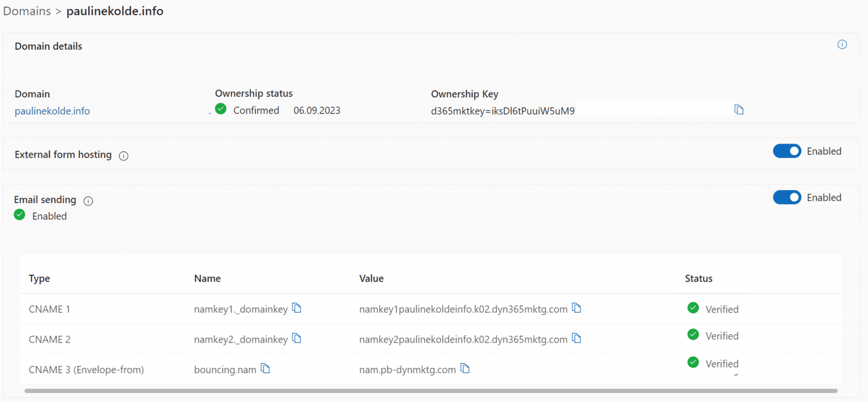Disable the Email sending toggle
This screenshot has width=868, height=402.
(787, 197)
